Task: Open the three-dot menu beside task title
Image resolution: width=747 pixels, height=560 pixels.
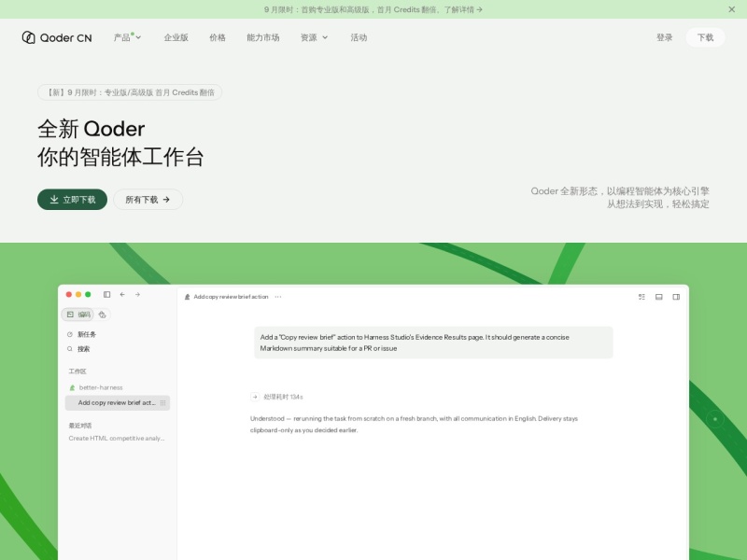Action: pos(278,297)
